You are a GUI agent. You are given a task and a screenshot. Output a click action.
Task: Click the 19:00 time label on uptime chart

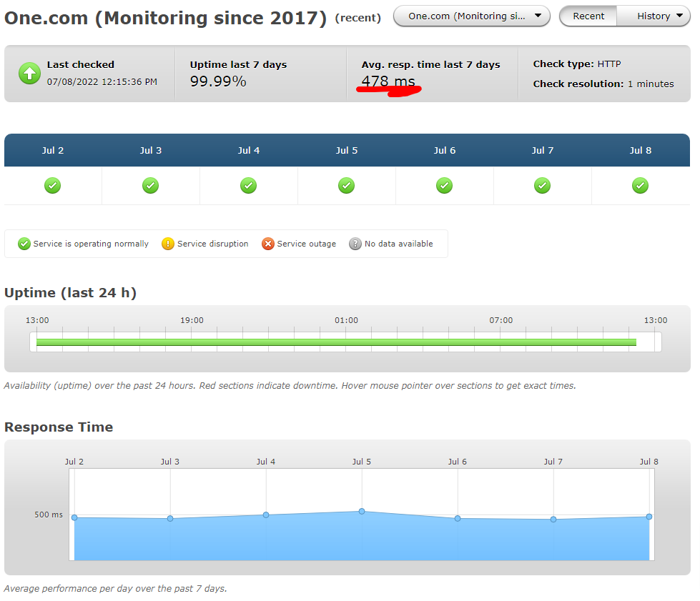pyautogui.click(x=192, y=320)
